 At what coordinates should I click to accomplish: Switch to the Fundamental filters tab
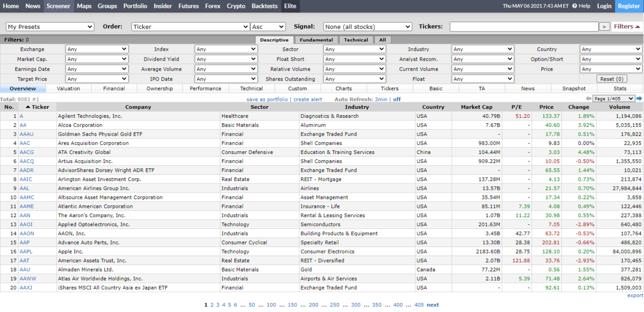click(x=316, y=40)
